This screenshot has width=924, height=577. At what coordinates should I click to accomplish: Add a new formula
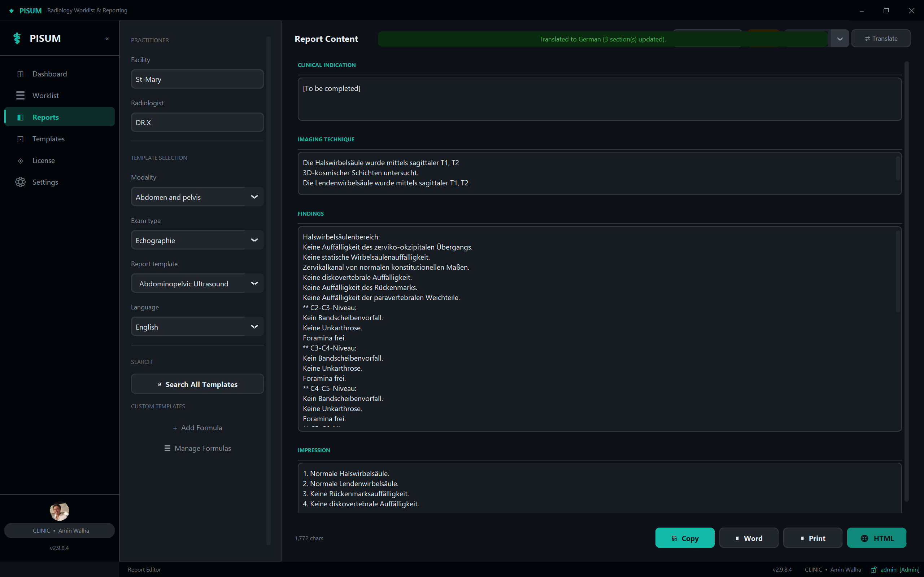coord(197,428)
